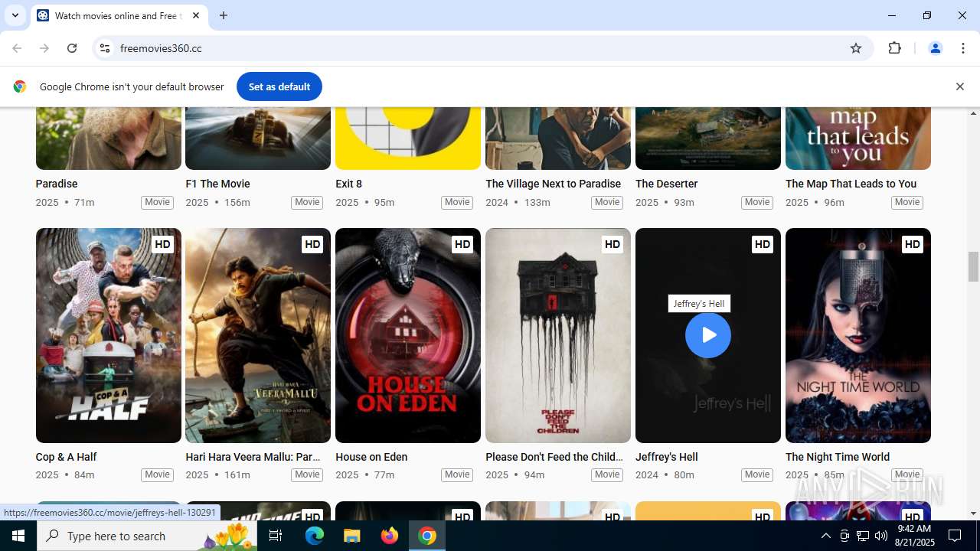Click the HD badge on House on Eden
This screenshot has width=980, height=551.
(462, 244)
